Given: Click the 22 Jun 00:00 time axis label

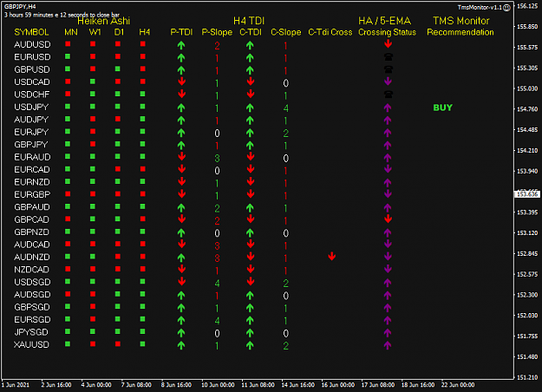Looking at the screenshot, I should [x=458, y=385].
